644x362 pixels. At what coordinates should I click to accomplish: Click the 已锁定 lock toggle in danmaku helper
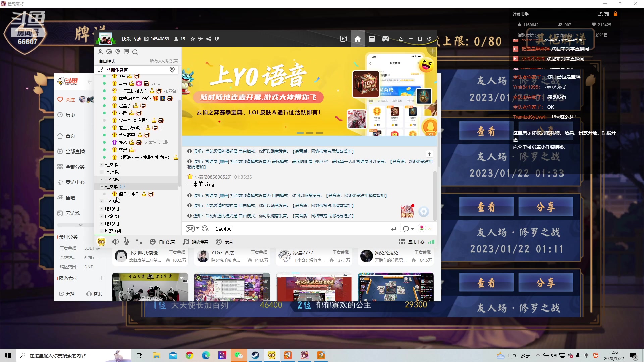click(607, 14)
